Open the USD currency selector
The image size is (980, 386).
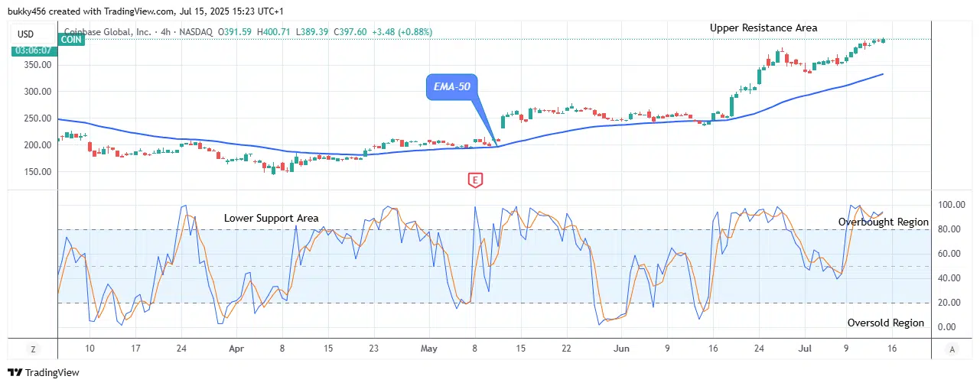click(x=26, y=34)
